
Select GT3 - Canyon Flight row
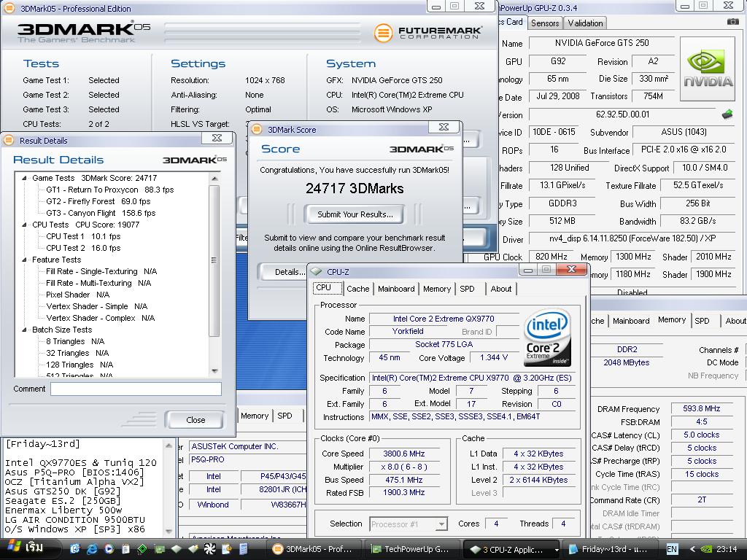pos(101,213)
